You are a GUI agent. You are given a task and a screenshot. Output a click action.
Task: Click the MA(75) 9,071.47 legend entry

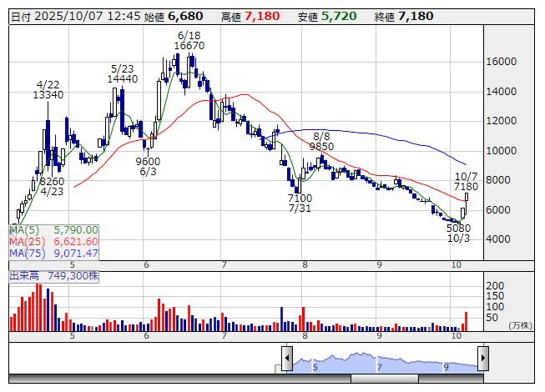click(x=54, y=253)
